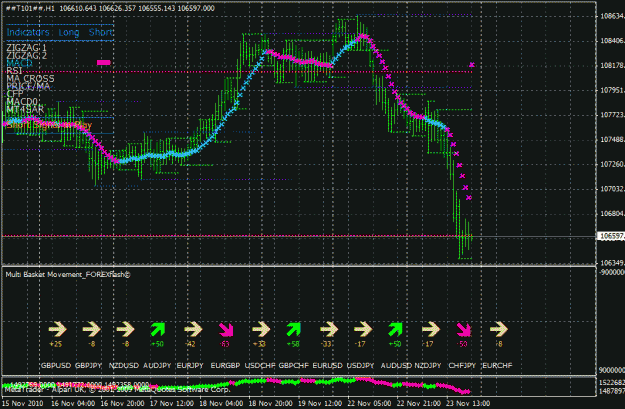
Task: Click the NZDJPY pair label
Action: coord(428,366)
